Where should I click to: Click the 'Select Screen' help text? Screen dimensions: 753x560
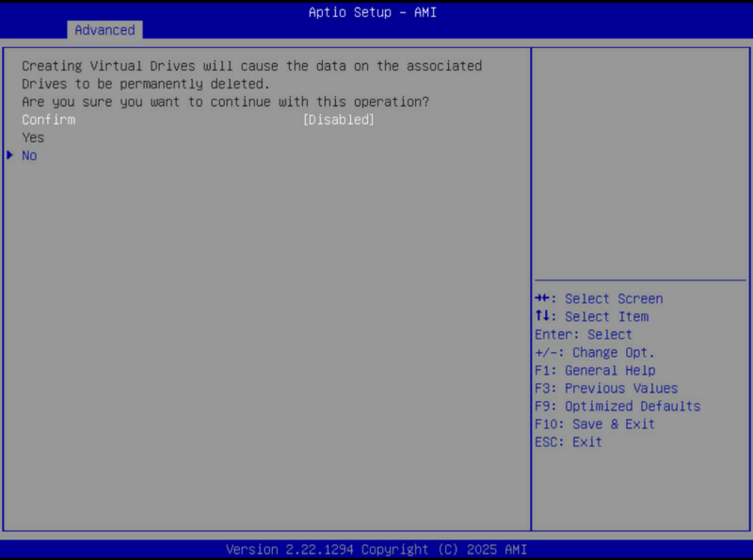pos(614,298)
